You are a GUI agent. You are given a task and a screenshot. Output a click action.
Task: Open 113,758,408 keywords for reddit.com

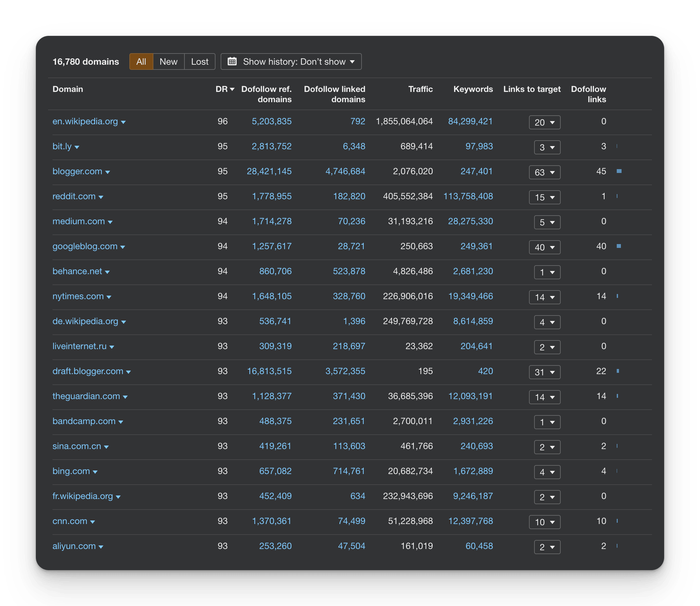468,196
